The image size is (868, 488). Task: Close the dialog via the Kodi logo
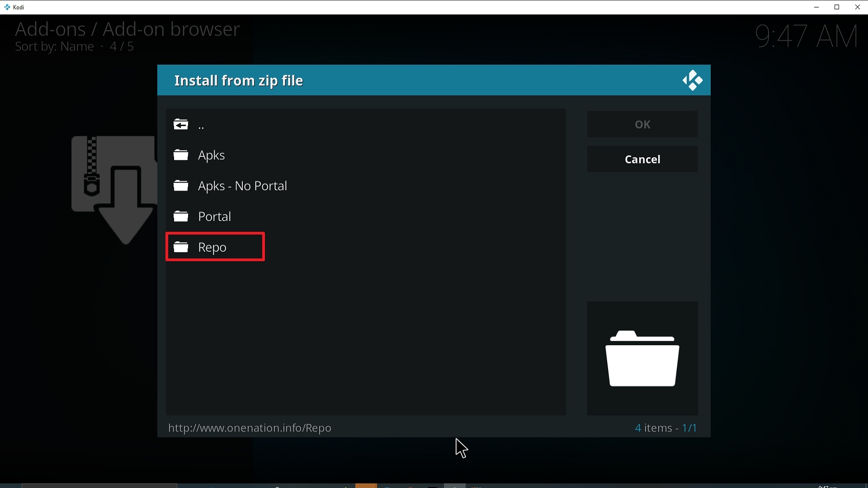pos(693,80)
